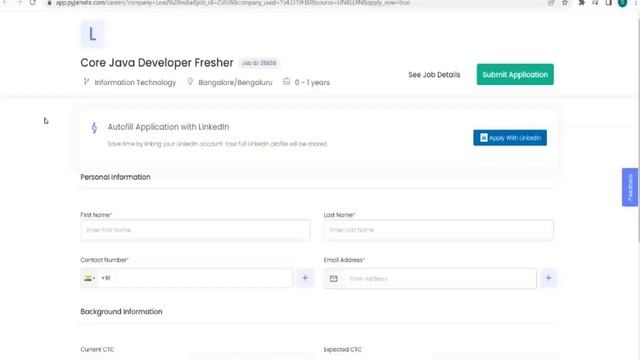This screenshot has width=640, height=360.
Task: Click Autofill Application with LinkedIn text
Action: click(x=168, y=127)
